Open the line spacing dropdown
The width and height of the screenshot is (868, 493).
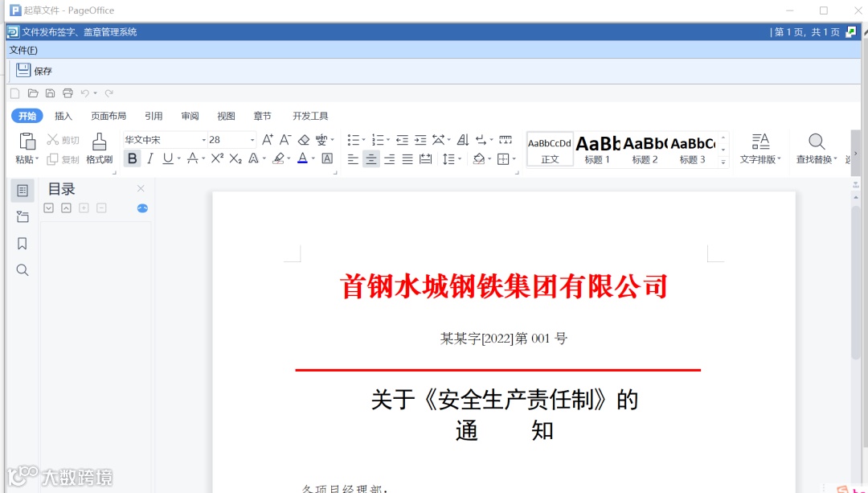coord(460,159)
